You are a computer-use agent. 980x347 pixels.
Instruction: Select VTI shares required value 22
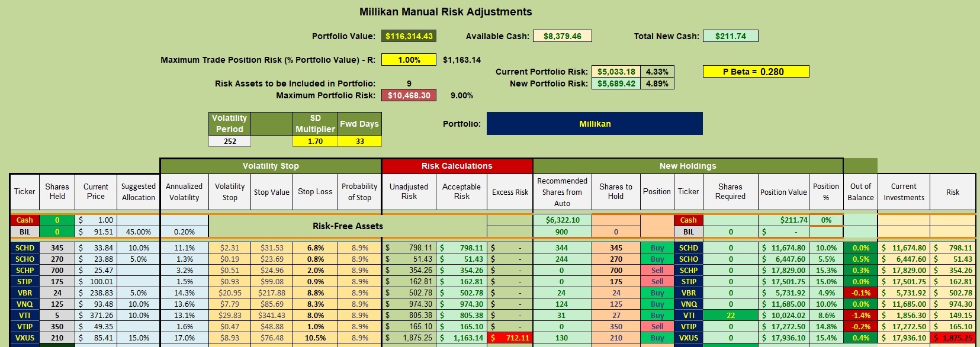click(731, 316)
